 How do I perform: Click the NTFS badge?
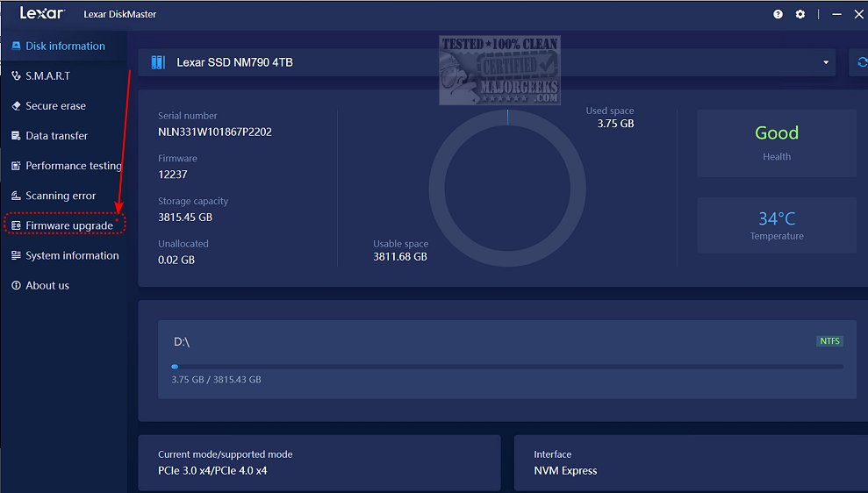[829, 341]
